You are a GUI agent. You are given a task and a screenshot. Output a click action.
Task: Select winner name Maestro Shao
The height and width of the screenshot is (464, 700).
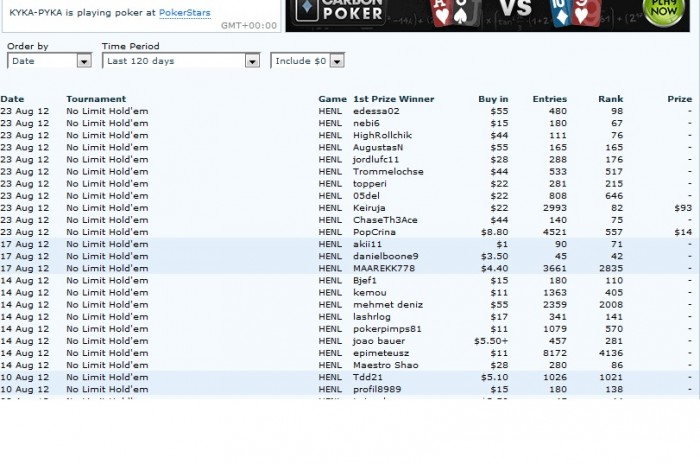pos(386,364)
